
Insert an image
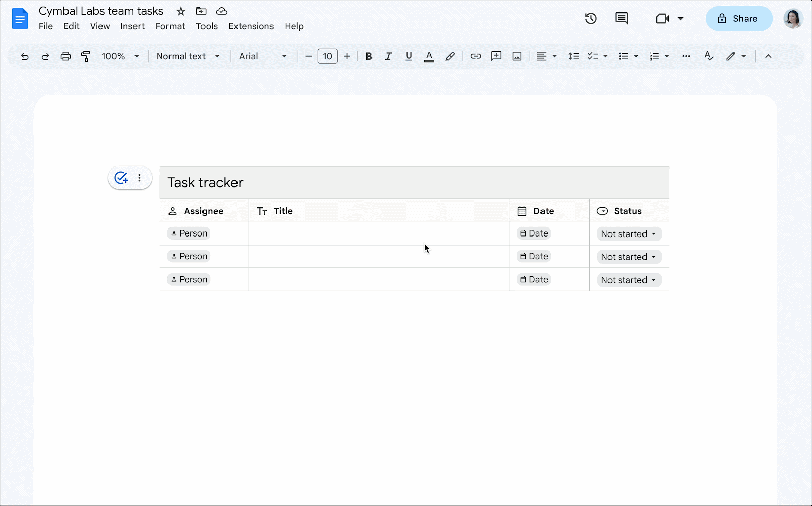(516, 56)
